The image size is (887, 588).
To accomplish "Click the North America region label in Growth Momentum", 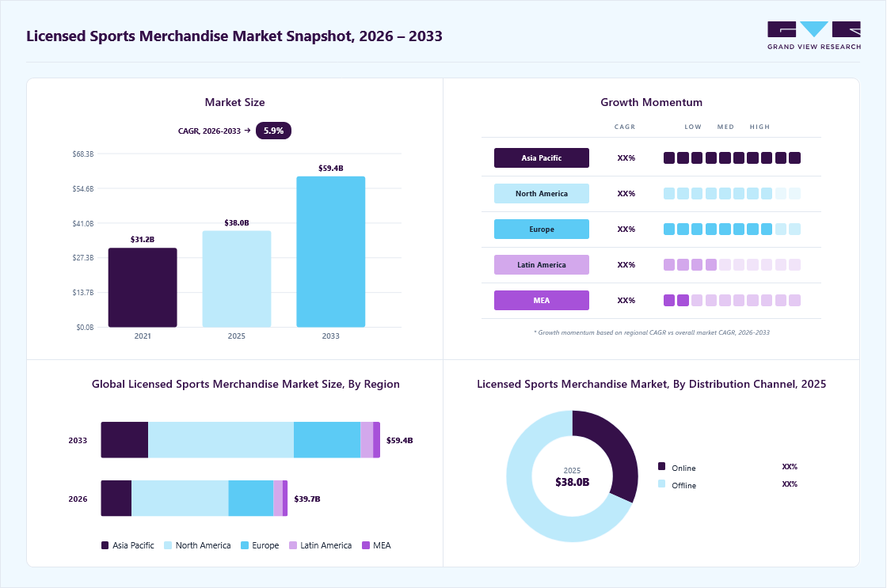I will coord(542,193).
